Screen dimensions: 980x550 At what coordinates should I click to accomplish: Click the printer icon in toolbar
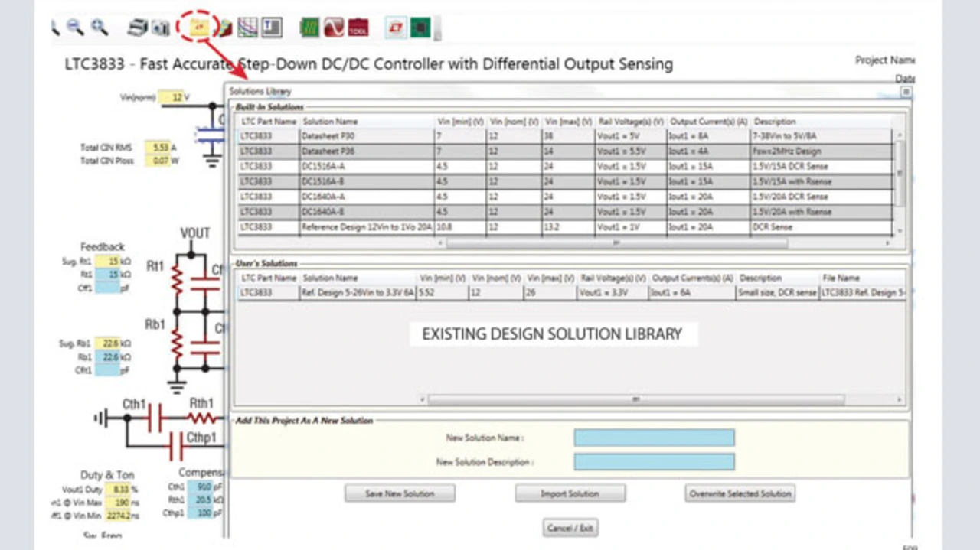(138, 28)
